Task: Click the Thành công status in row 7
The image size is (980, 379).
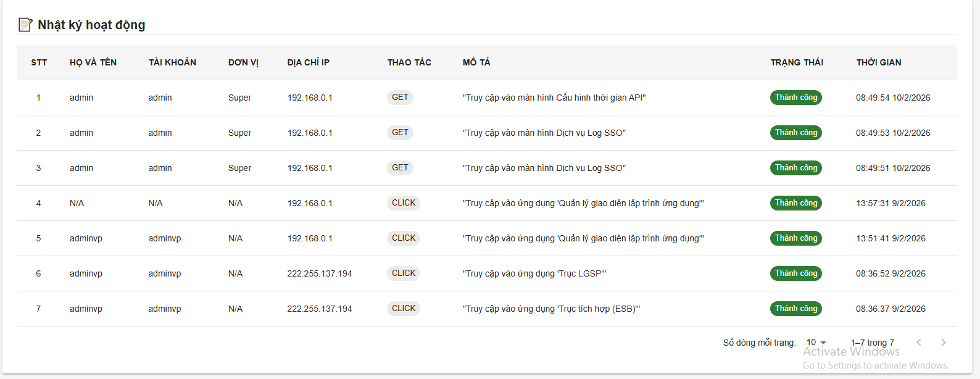Action: click(795, 309)
